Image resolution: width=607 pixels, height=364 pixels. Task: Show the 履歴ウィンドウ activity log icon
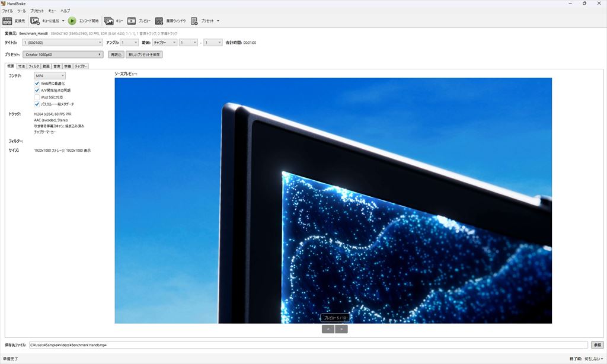159,21
